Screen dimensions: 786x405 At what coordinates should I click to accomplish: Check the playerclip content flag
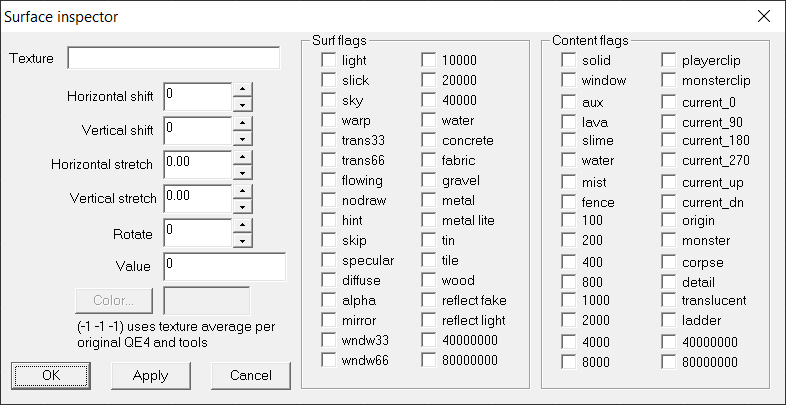click(668, 61)
